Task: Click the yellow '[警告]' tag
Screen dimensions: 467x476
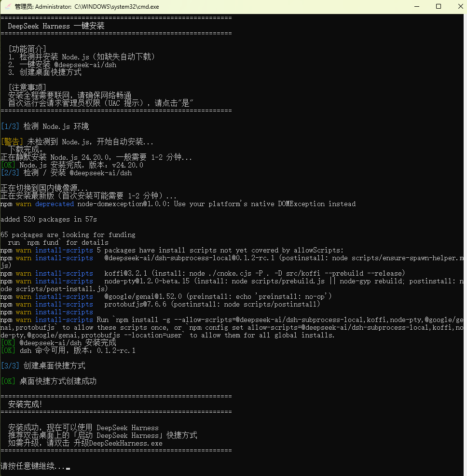Action: (x=12, y=142)
